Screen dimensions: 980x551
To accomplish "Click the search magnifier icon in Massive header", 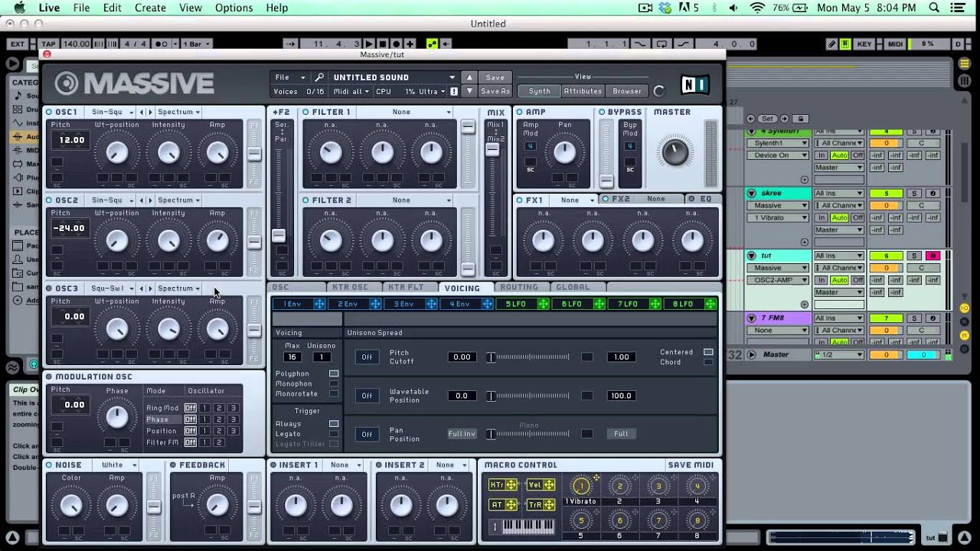I will (x=320, y=77).
